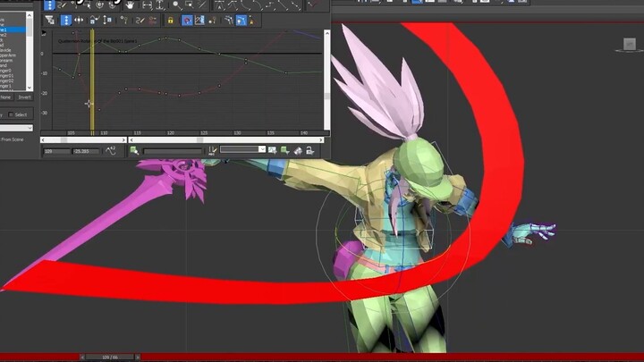Screen dimensions: 644x362
Task: Set tangents to Step icon
Action: click(x=271, y=5)
